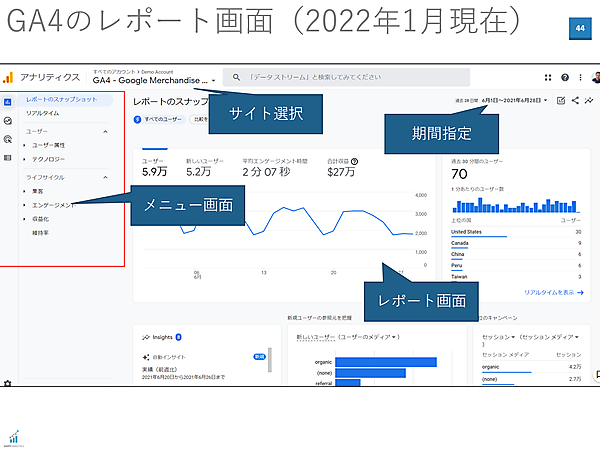Screen dimensions: 600x449
Task: Click the すべてのユーザー comparison chip
Action: [158, 120]
